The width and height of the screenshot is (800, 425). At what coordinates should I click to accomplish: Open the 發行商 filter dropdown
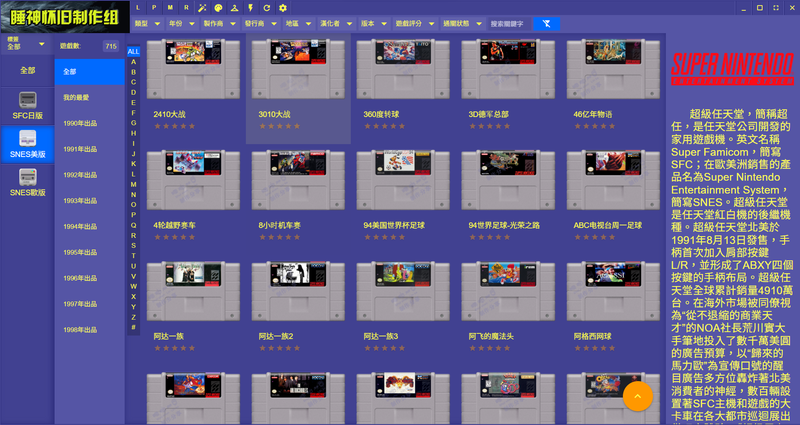pos(260,23)
